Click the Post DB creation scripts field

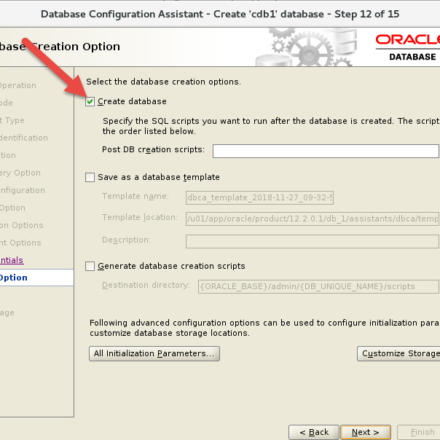click(326, 151)
